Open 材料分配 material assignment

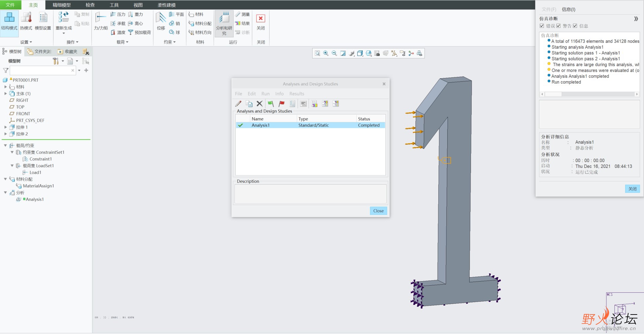(x=200, y=23)
